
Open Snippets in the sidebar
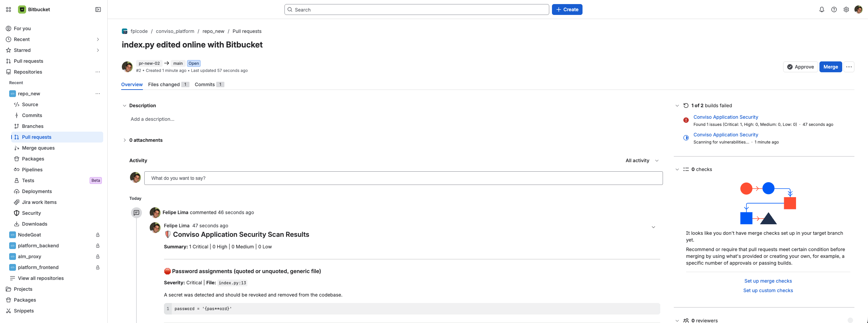(54, 311)
